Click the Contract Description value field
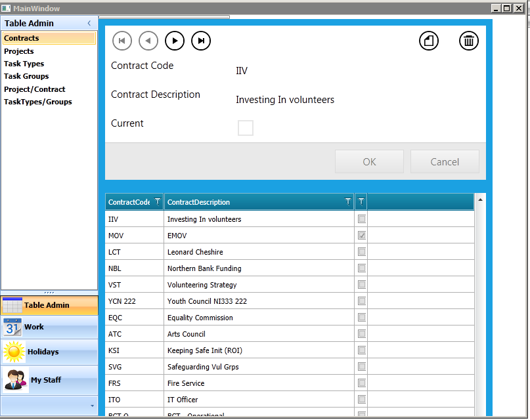The height and width of the screenshot is (420, 530). point(285,100)
